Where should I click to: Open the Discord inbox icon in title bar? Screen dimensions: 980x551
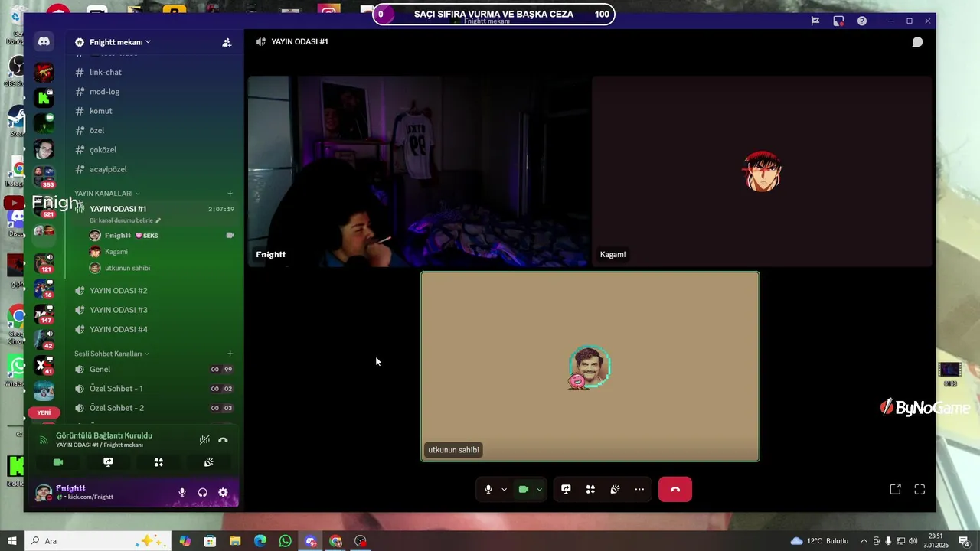click(838, 21)
